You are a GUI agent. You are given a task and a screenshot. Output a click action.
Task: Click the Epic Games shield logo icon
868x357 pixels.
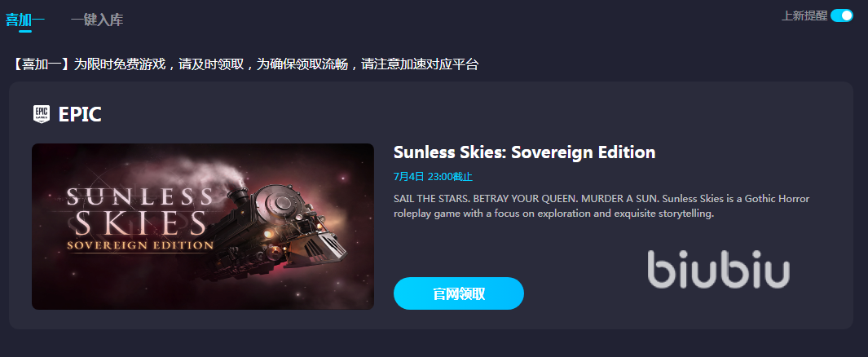pyautogui.click(x=42, y=114)
